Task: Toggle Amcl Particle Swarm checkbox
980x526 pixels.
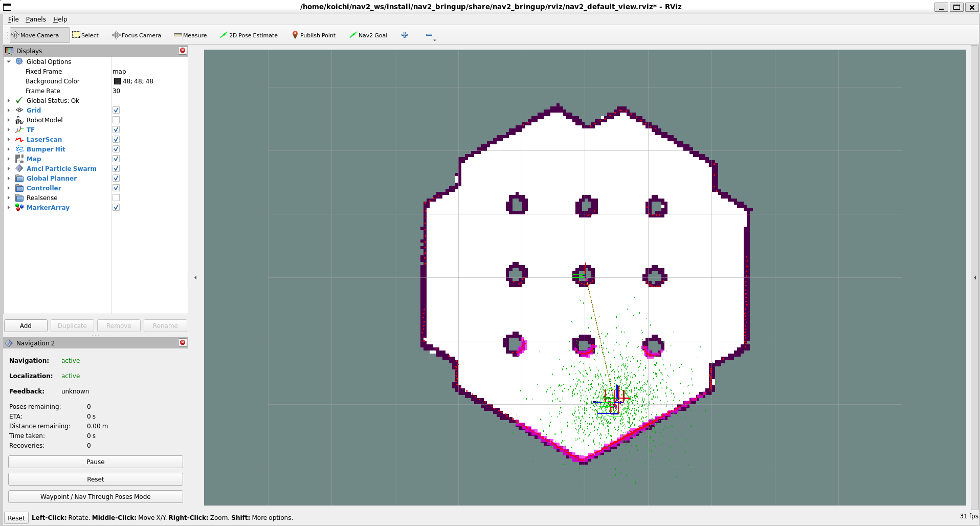Action: (x=116, y=168)
